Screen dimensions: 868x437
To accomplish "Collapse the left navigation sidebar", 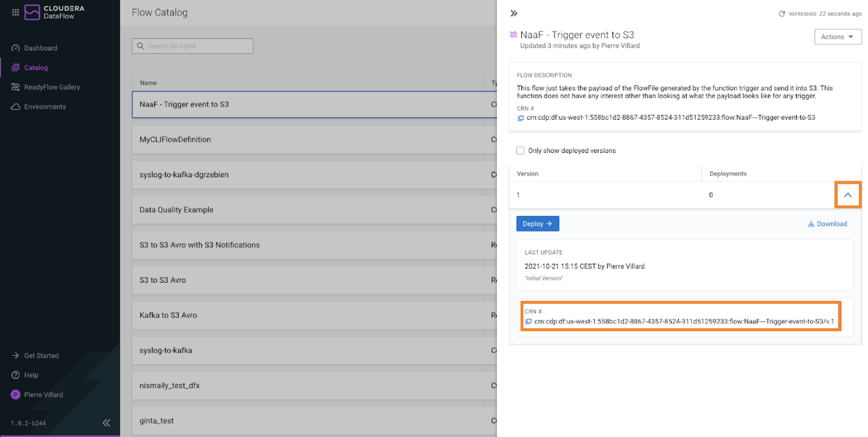I will tap(106, 423).
